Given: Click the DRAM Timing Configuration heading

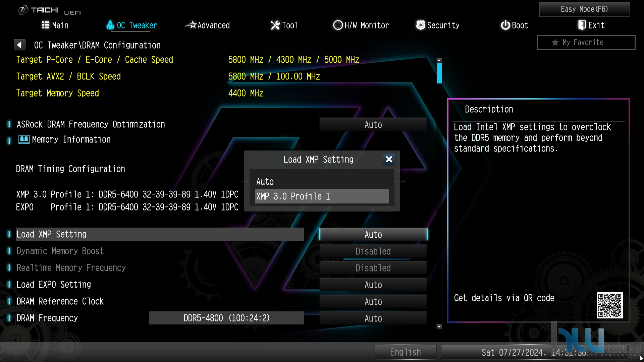Looking at the screenshot, I should [70, 169].
